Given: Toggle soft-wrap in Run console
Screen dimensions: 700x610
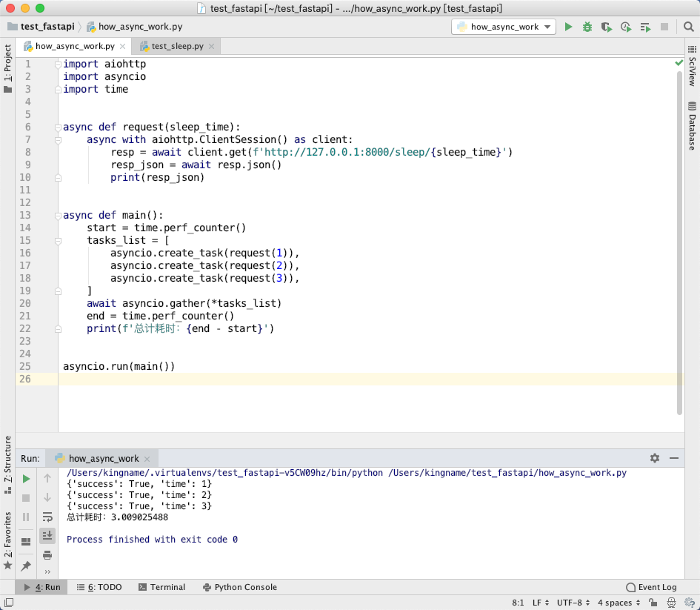Looking at the screenshot, I should pyautogui.click(x=47, y=517).
